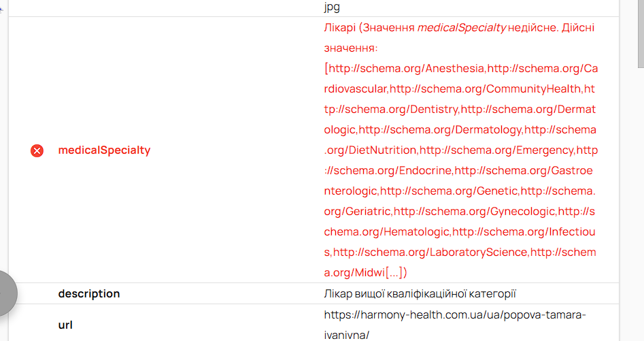Click the schema.org/Gynecologic URL
Screen dimensions: 644x341
[475, 212]
